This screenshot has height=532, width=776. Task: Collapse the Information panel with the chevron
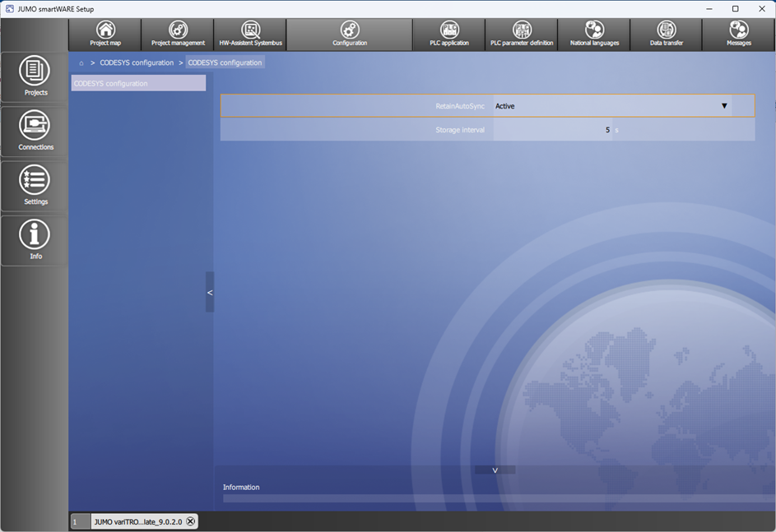(x=495, y=470)
